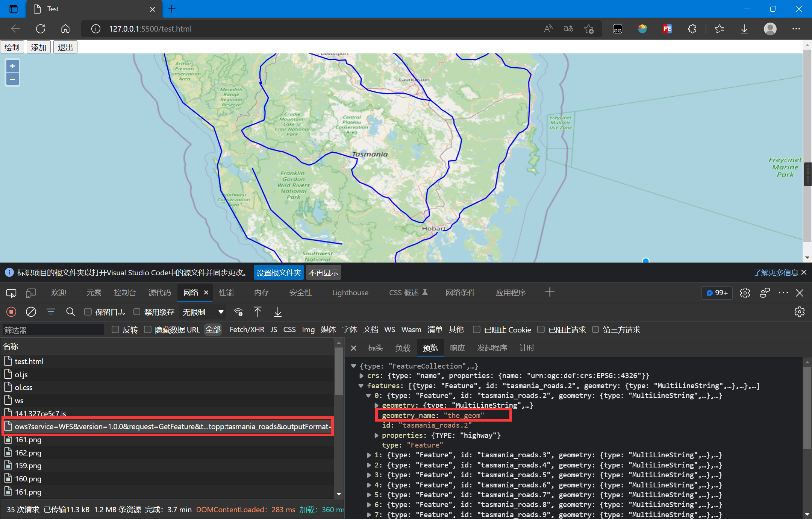Switch to 控制台 console tab
Viewport: 812px width, 519px height.
[125, 293]
